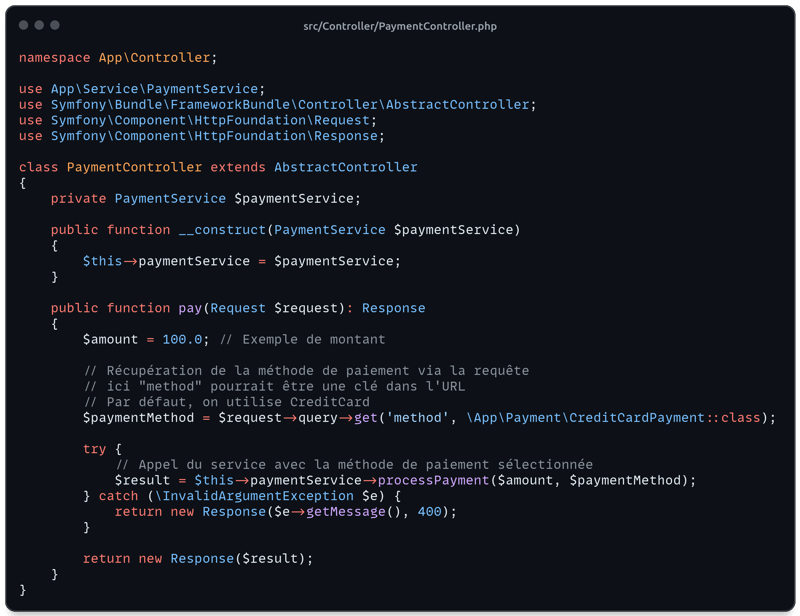Click the '__construct' function name
Screen dimensions: 800x616
tap(222, 230)
